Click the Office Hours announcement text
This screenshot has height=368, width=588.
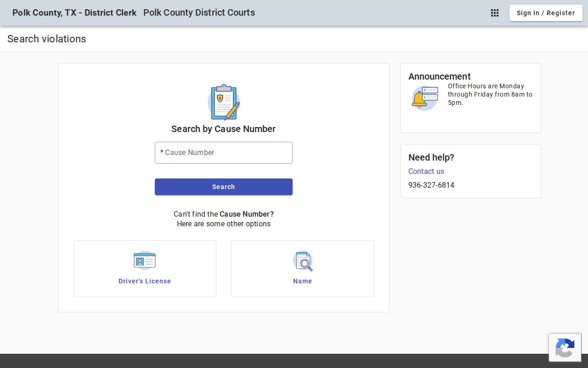[490, 94]
